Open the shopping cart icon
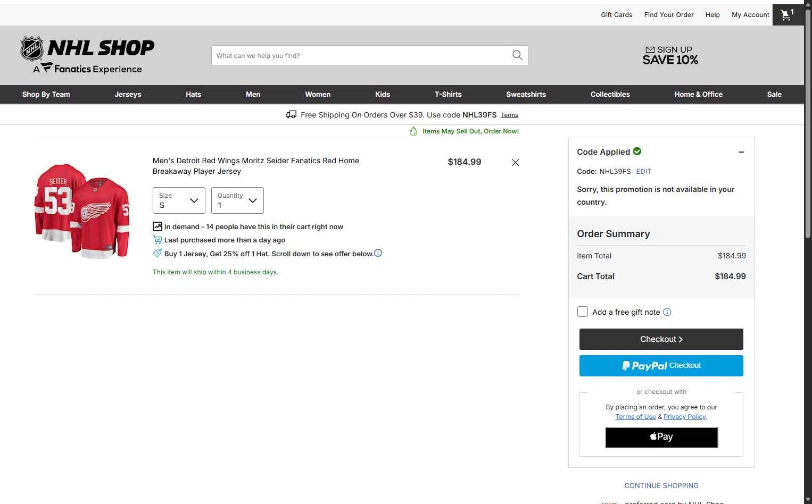Viewport: 812px width, 504px height. (788, 15)
